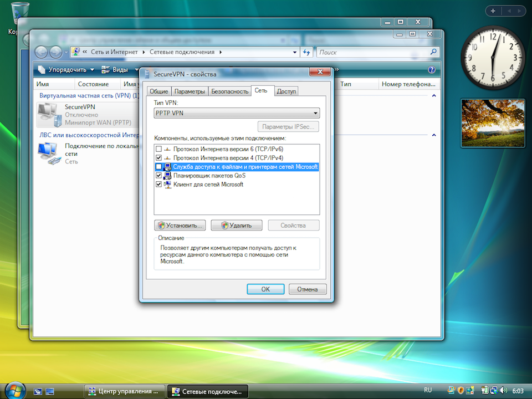This screenshot has height=399, width=532.
Task: Select the SecureVPN connection icon
Action: point(49,114)
